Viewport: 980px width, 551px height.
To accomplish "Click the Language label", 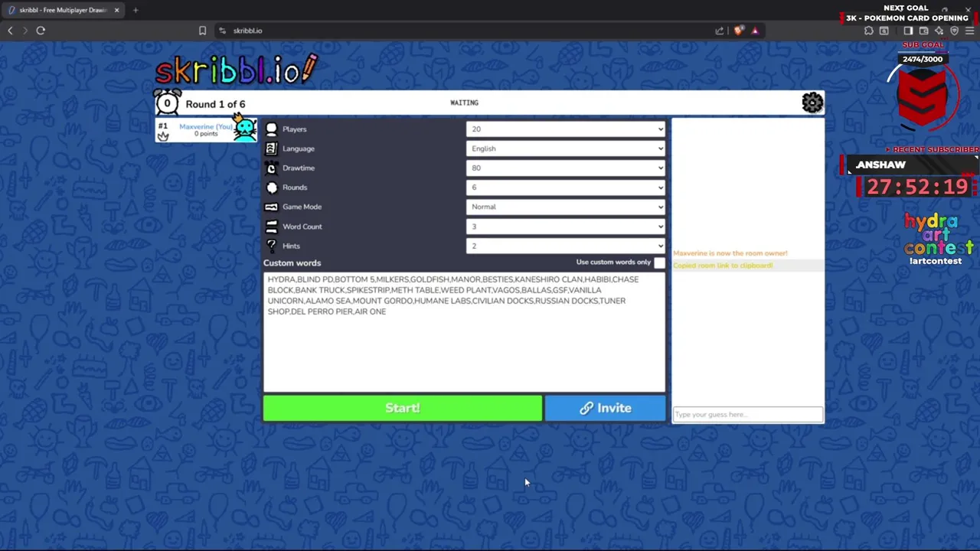I will [299, 148].
